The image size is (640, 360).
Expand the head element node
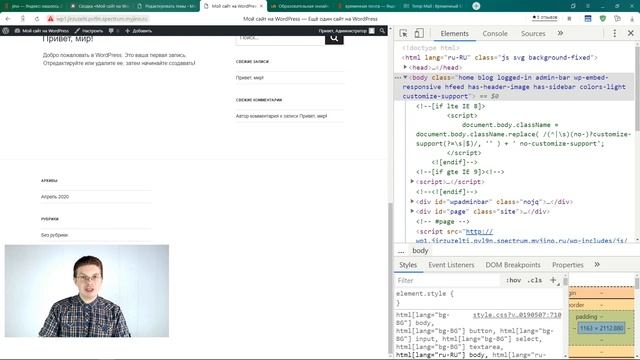[405, 67]
